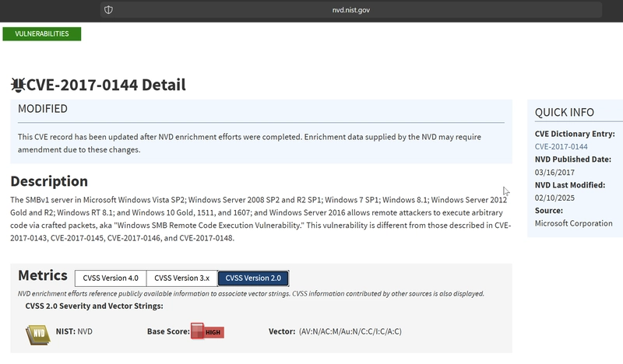Click the Microsoft Corporation source text
Image resolution: width=623 pixels, height=364 pixels.
pyautogui.click(x=573, y=223)
